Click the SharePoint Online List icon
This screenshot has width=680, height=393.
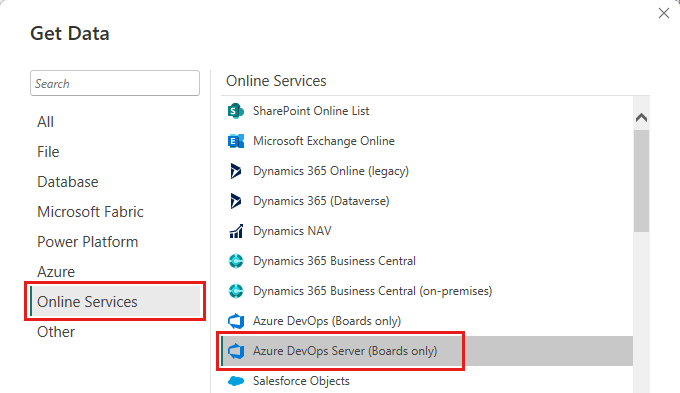(x=236, y=111)
